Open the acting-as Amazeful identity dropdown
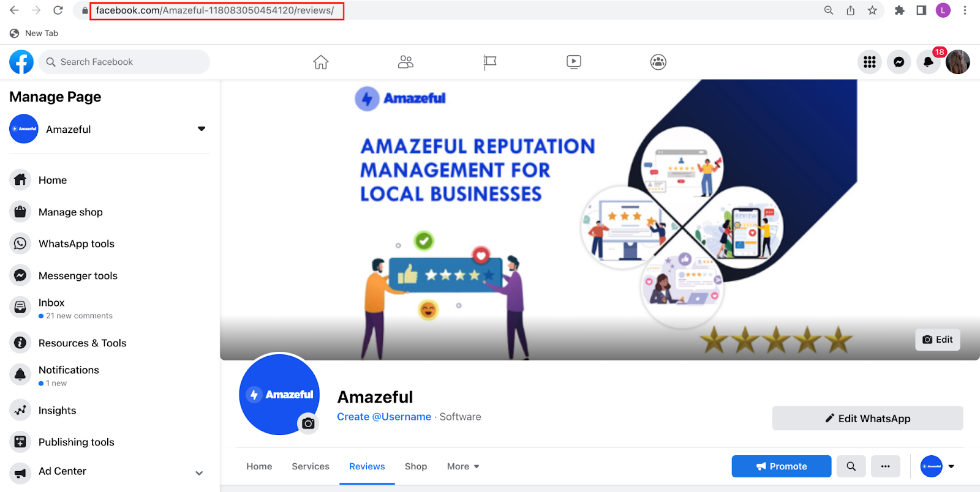Viewport: 980px width, 492px height. [938, 466]
